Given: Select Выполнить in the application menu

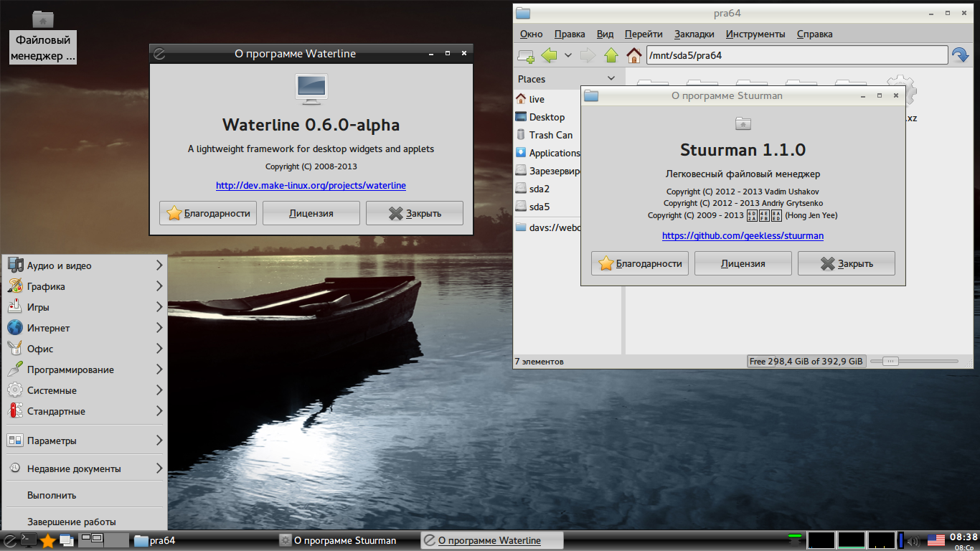Looking at the screenshot, I should click(52, 495).
